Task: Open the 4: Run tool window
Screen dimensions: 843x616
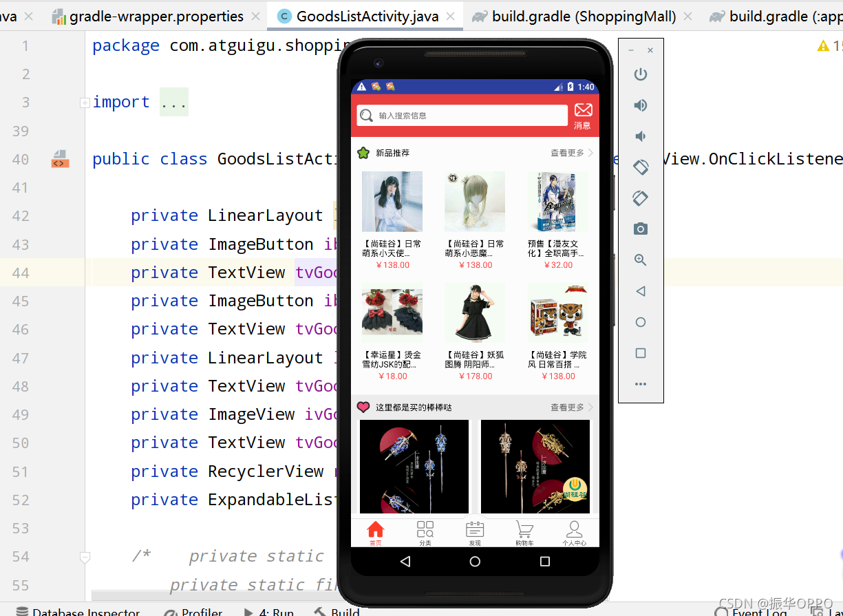Action: [x=269, y=611]
